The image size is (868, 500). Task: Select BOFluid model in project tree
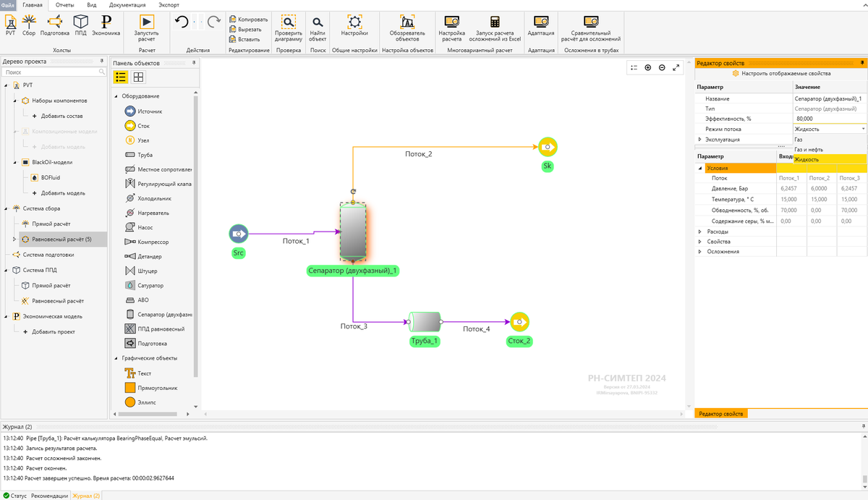[x=45, y=177]
